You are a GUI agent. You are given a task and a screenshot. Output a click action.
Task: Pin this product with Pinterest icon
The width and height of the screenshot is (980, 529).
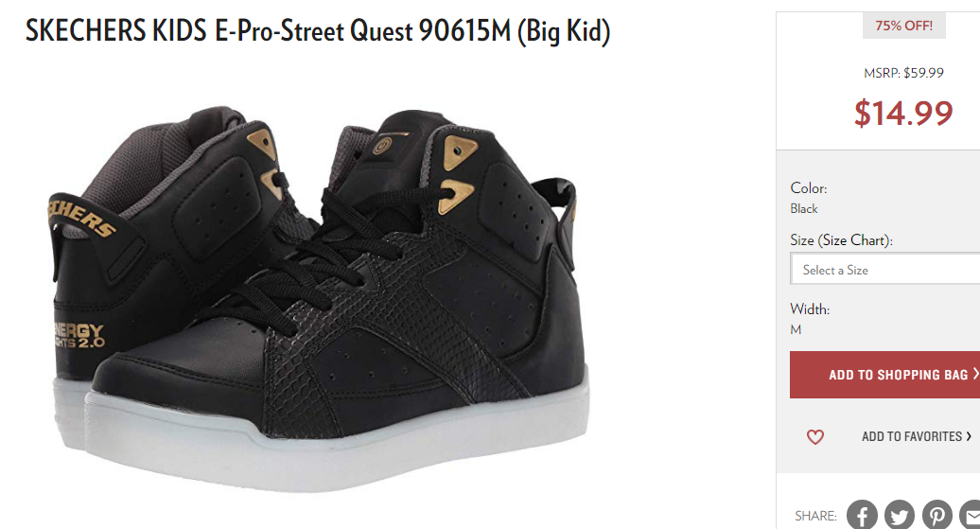pyautogui.click(x=936, y=515)
